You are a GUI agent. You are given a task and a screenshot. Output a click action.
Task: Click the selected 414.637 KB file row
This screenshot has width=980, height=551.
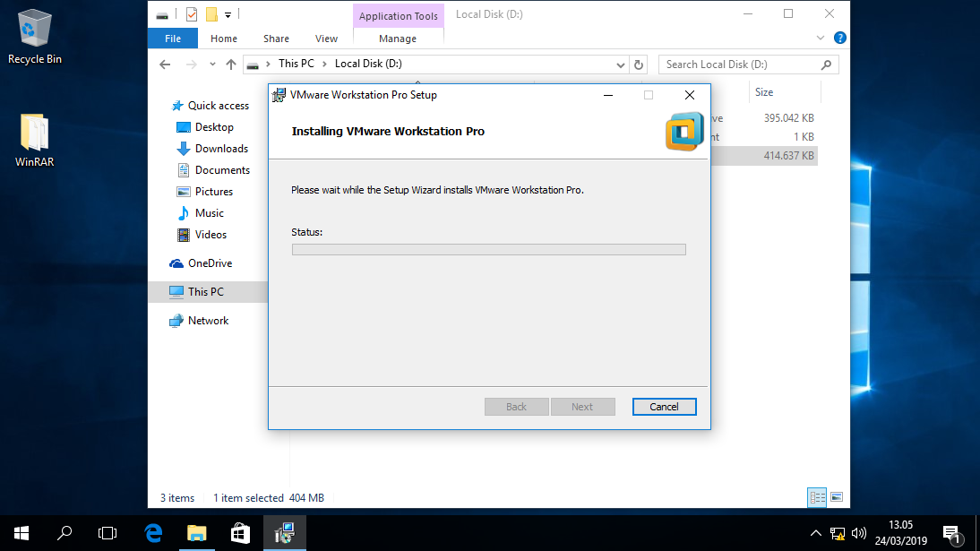pos(764,156)
